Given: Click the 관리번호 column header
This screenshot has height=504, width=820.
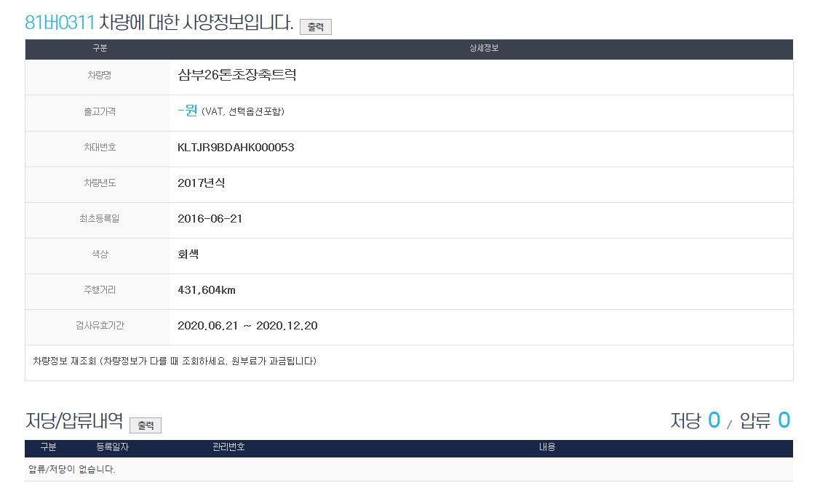Looking at the screenshot, I should pyautogui.click(x=228, y=447).
